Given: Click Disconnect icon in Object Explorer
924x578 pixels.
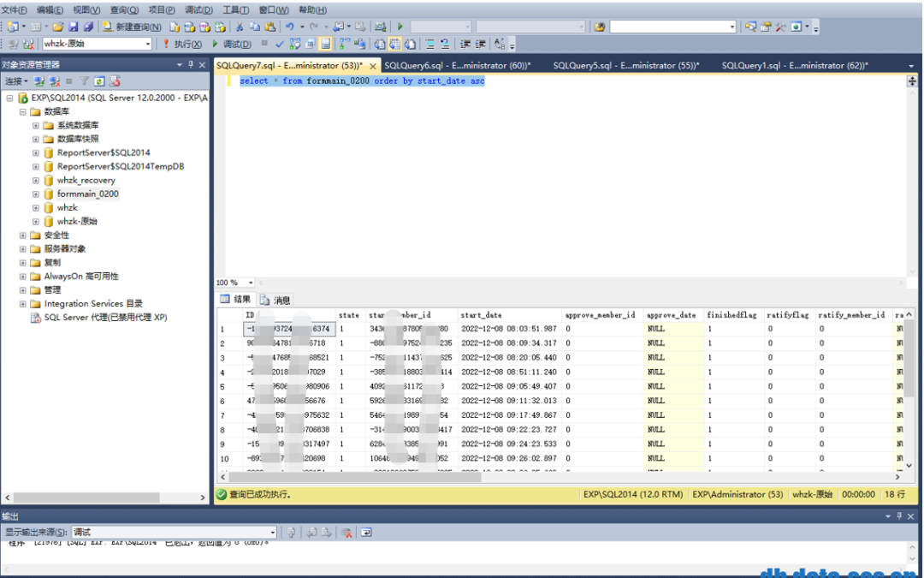Looking at the screenshot, I should pyautogui.click(x=54, y=81).
